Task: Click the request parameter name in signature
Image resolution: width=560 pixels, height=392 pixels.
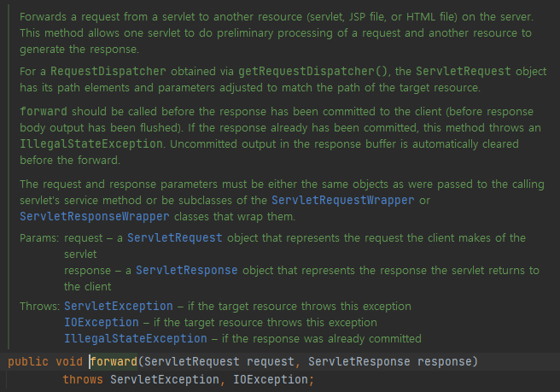Action: pyautogui.click(x=271, y=361)
